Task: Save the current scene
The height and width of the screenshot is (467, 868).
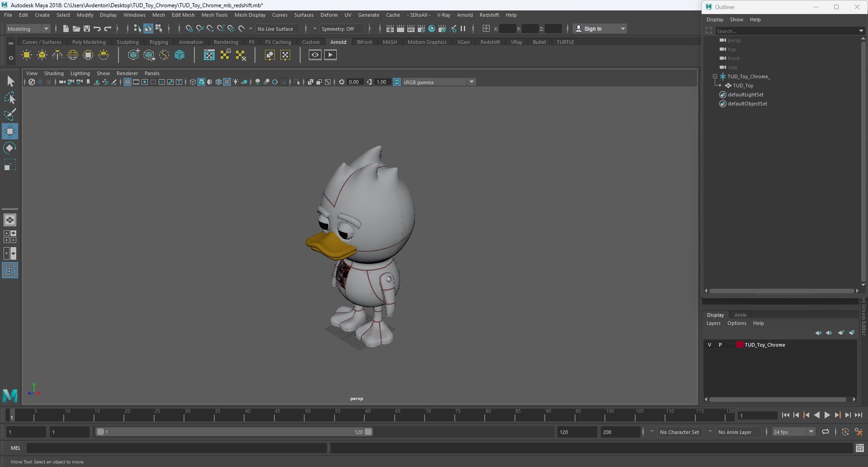Action: pyautogui.click(x=87, y=29)
